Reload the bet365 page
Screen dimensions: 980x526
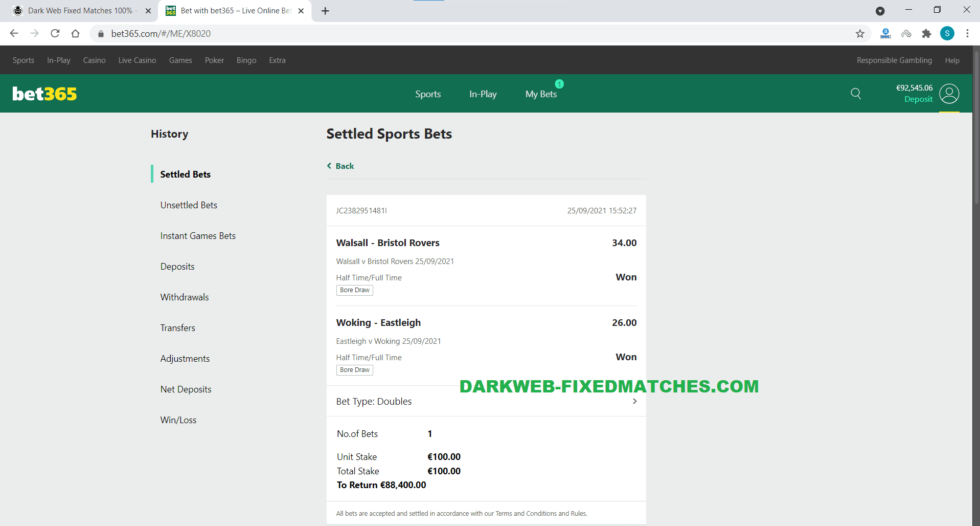(x=55, y=33)
